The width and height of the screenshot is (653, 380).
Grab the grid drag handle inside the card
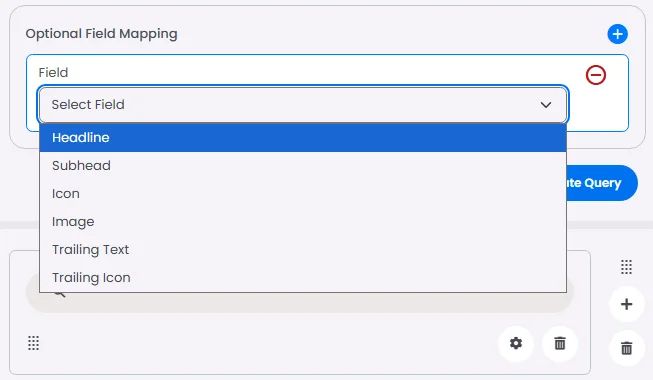coord(33,343)
